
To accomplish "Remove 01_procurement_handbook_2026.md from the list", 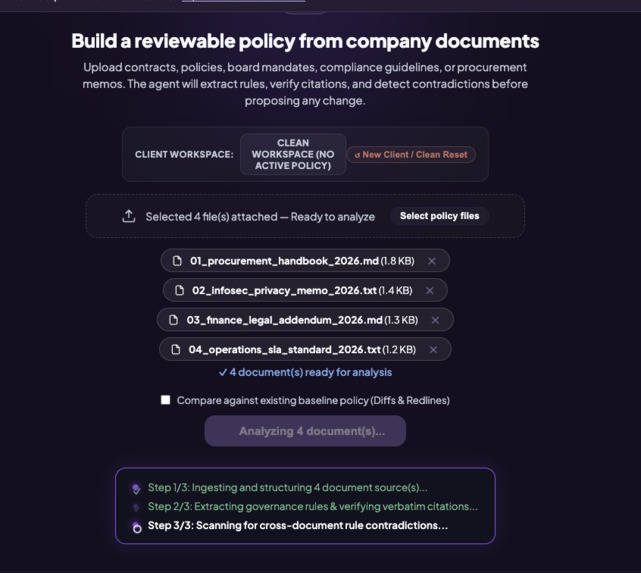I will [432, 261].
